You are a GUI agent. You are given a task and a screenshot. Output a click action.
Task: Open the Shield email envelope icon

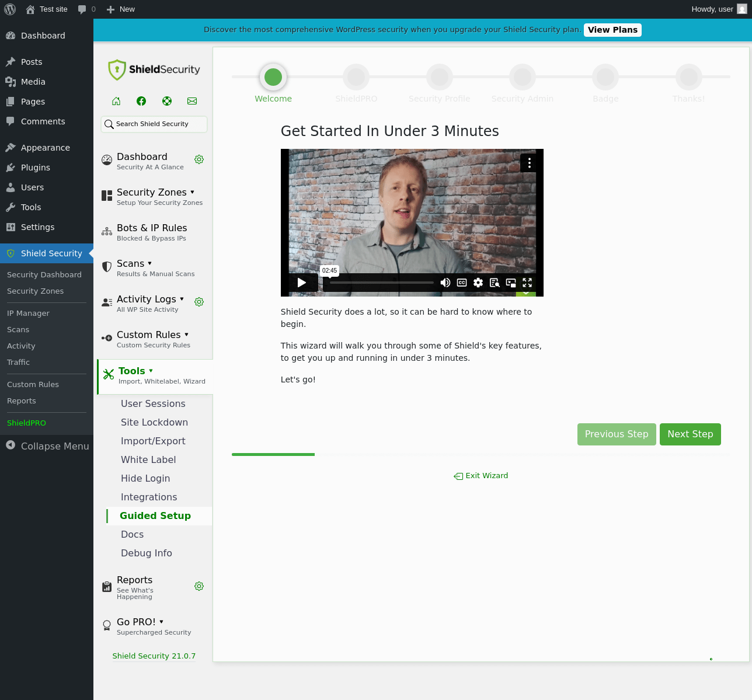192,101
